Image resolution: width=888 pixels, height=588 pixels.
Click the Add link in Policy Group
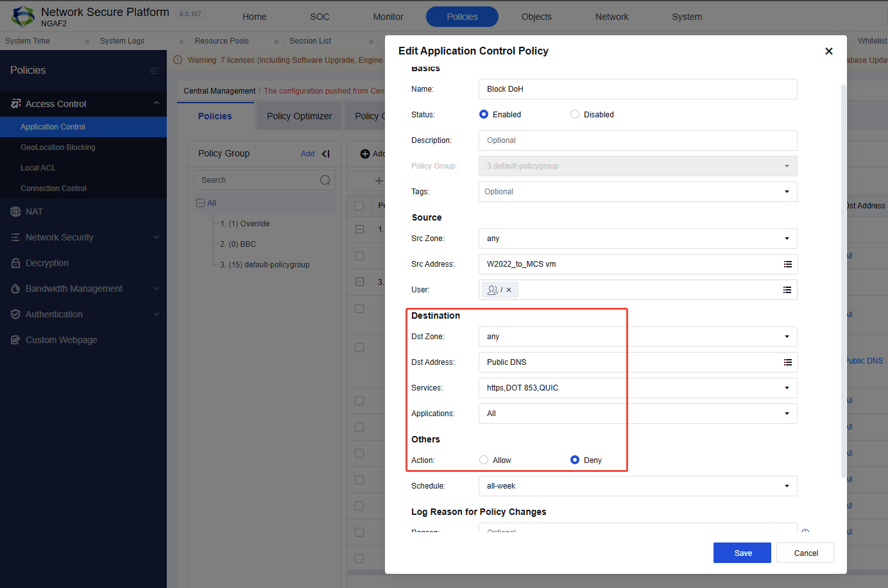308,154
